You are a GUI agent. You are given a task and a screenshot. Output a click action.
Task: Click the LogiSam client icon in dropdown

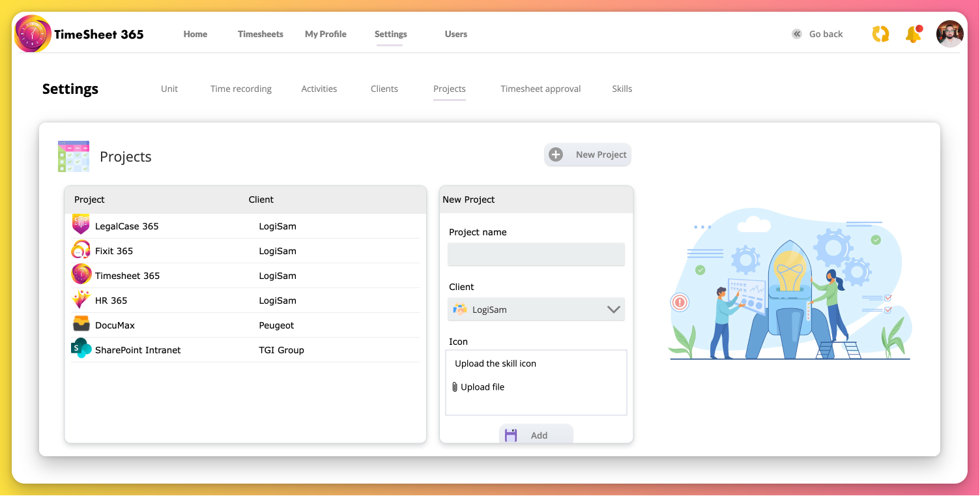(460, 310)
